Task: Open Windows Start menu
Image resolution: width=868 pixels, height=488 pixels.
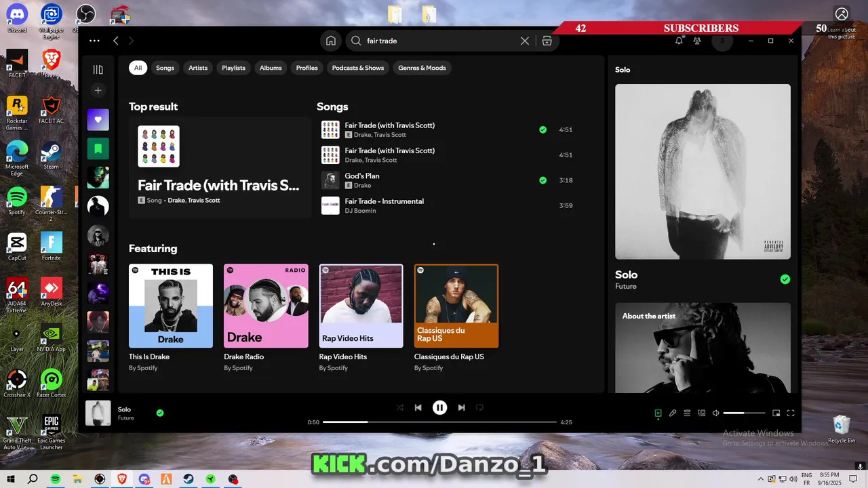Action: [x=9, y=479]
